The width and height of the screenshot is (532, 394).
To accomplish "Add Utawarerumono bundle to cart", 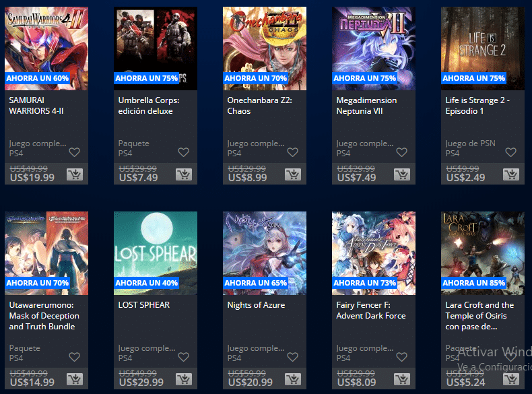I will tap(75, 379).
